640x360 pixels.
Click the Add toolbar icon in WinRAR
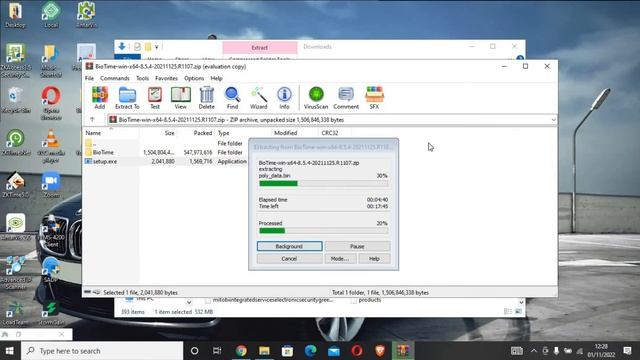pos(100,98)
